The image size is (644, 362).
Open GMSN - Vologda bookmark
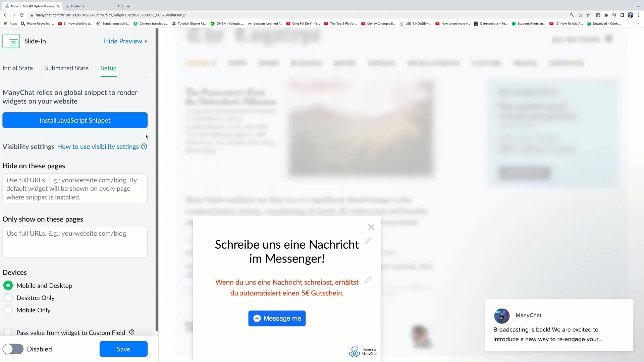tap(227, 23)
